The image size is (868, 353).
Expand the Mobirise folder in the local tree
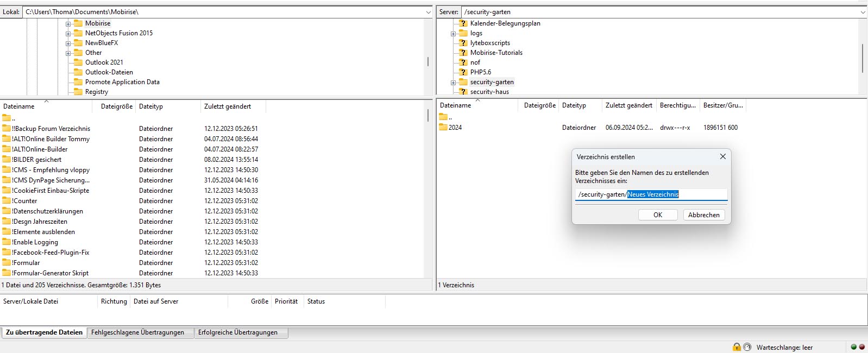pos(68,24)
